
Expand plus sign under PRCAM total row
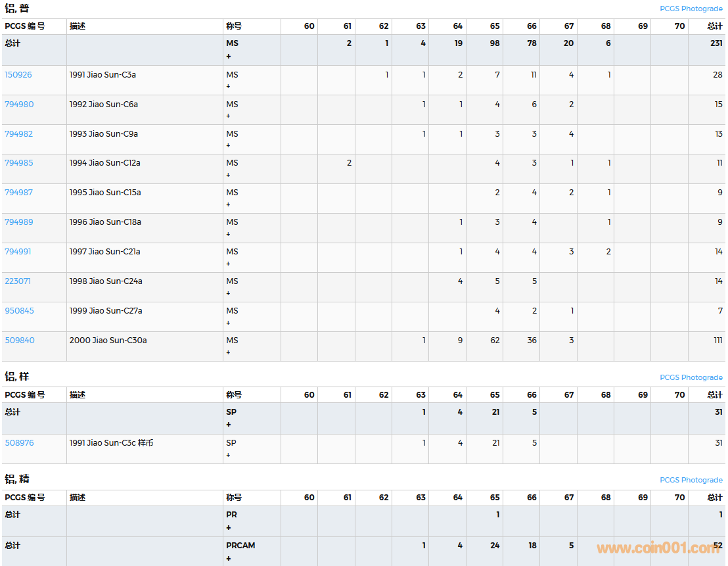[x=229, y=559]
